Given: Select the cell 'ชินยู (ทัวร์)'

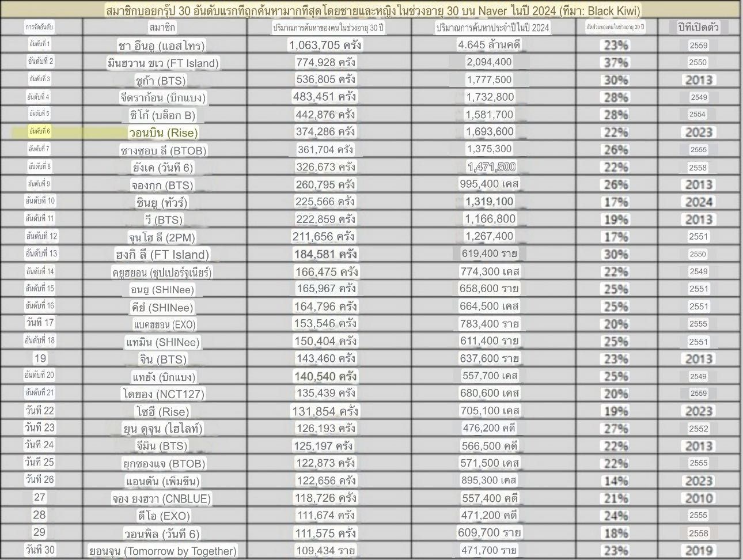Looking at the screenshot, I should point(162,203).
